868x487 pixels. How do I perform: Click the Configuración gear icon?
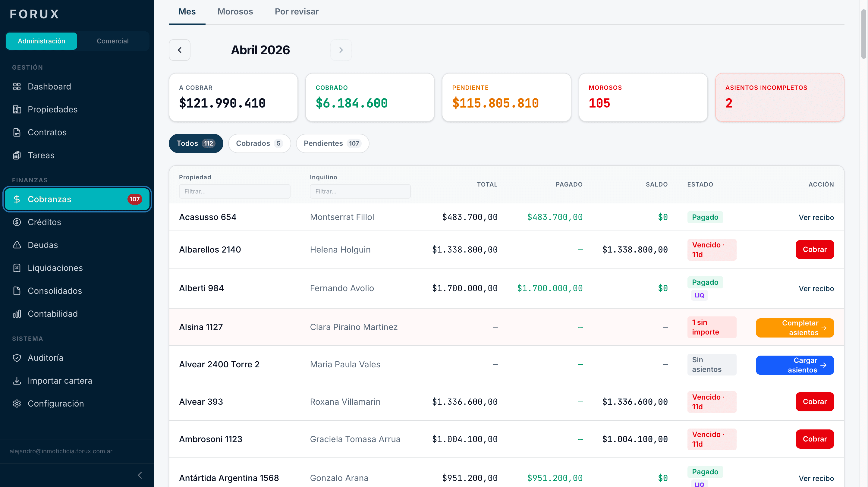coord(17,404)
